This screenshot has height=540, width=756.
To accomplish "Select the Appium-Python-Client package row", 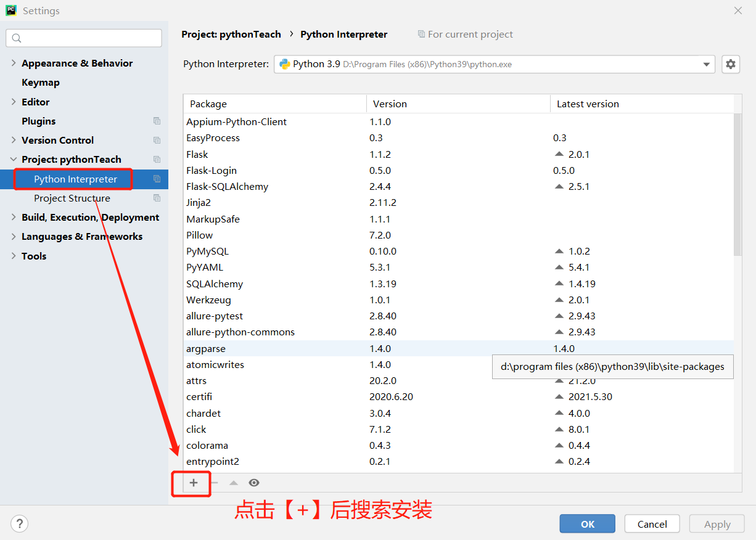I will coord(459,121).
